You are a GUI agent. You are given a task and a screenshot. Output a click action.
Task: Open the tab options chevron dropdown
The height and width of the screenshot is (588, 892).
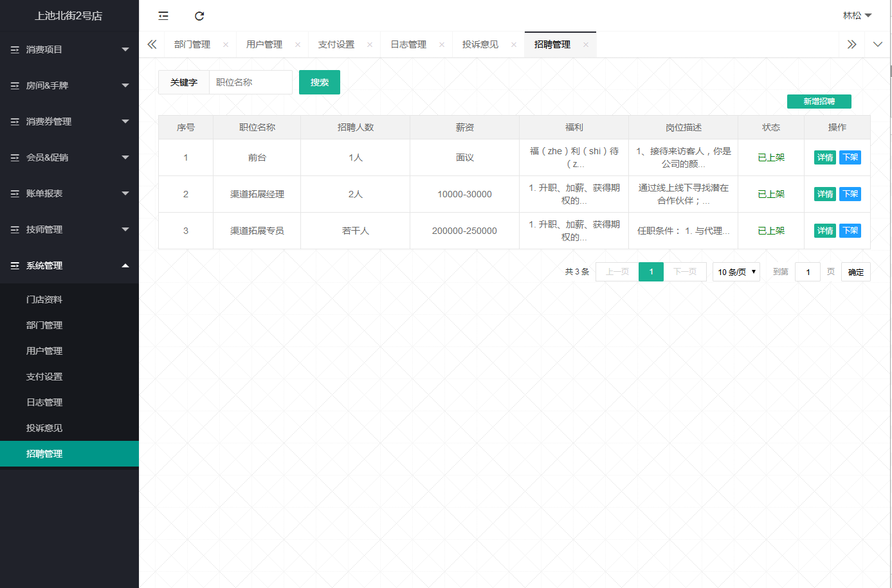pyautogui.click(x=878, y=44)
